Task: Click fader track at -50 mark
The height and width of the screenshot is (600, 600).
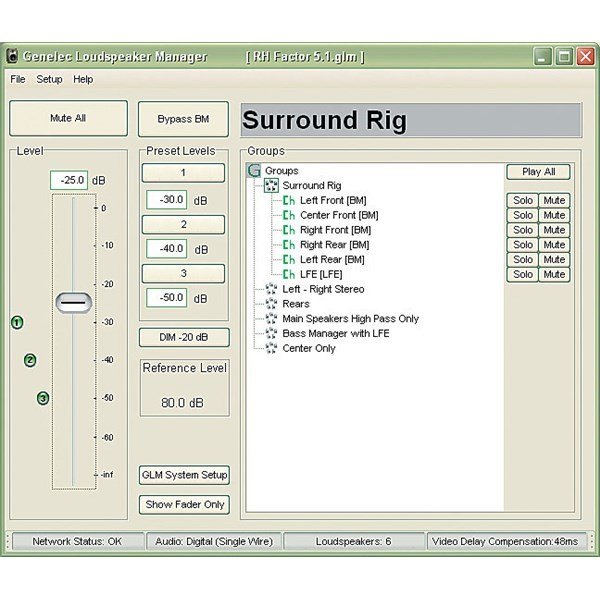Action: [x=73, y=398]
